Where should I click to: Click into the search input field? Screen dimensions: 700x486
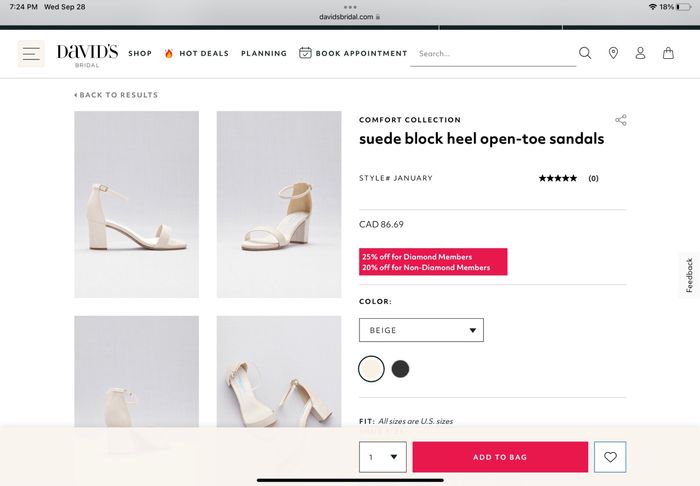[x=493, y=54]
